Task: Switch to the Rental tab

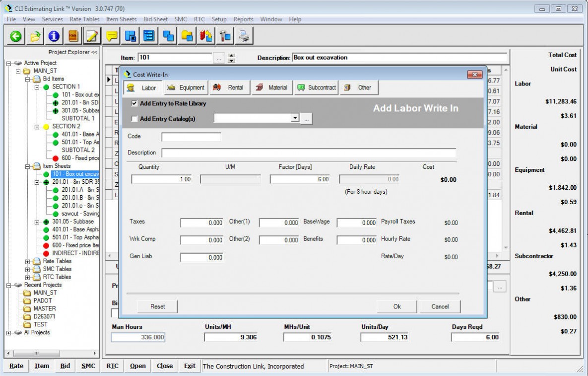Action: pos(230,87)
